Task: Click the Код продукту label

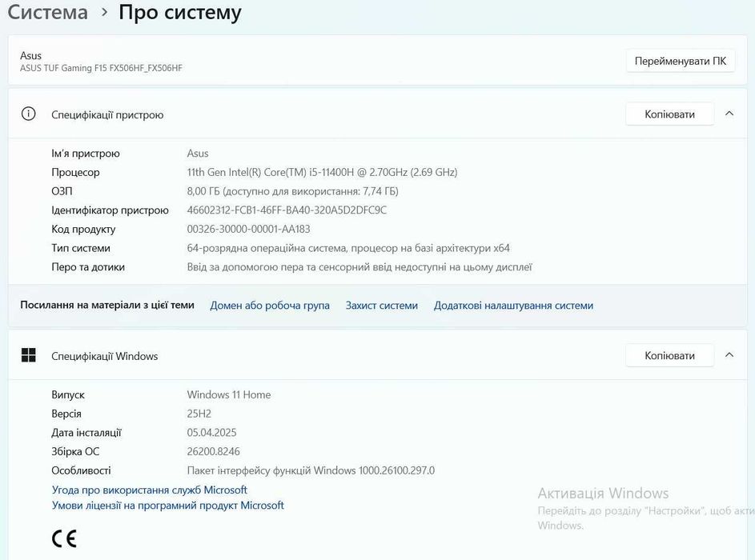Action: 83,229
